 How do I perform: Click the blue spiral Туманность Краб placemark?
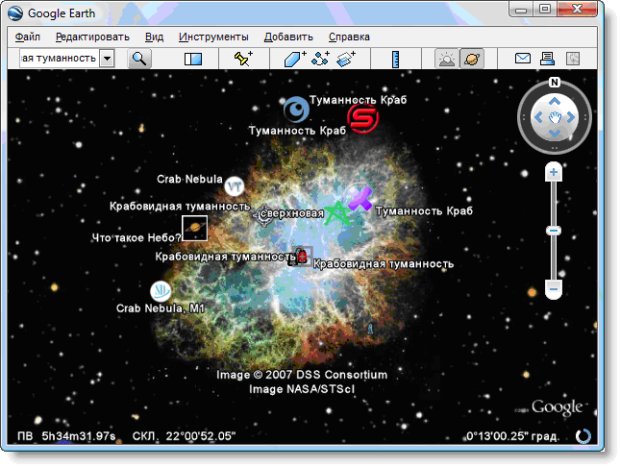tap(296, 109)
